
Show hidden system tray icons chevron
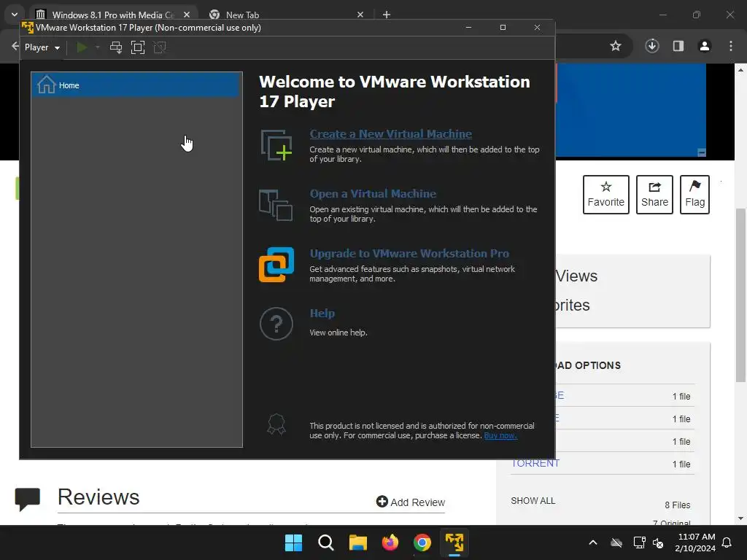(593, 542)
